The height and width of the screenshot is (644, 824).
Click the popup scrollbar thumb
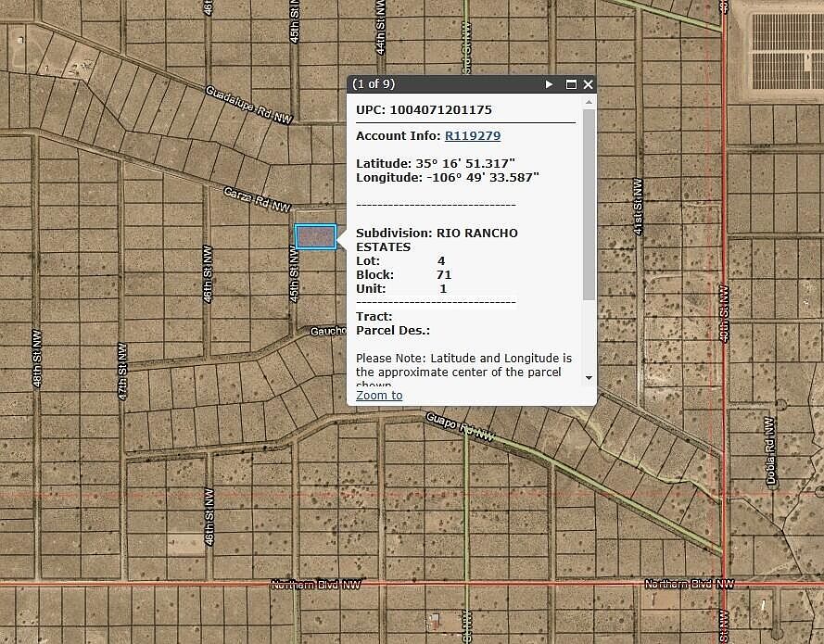pos(589,204)
